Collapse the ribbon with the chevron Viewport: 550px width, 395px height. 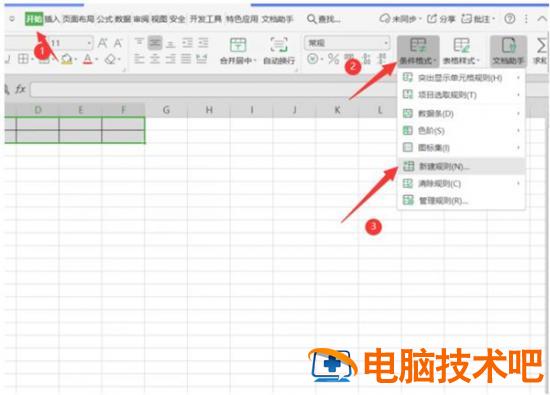click(542, 19)
